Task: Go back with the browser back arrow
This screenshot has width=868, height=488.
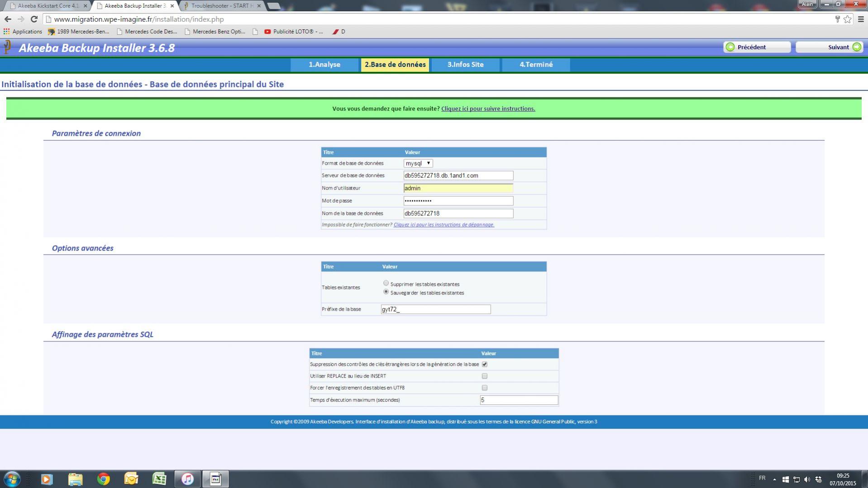Action: pos(8,19)
